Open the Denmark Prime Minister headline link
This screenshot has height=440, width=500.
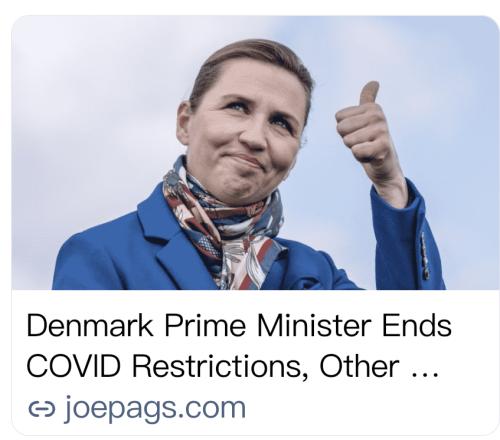[x=239, y=346]
